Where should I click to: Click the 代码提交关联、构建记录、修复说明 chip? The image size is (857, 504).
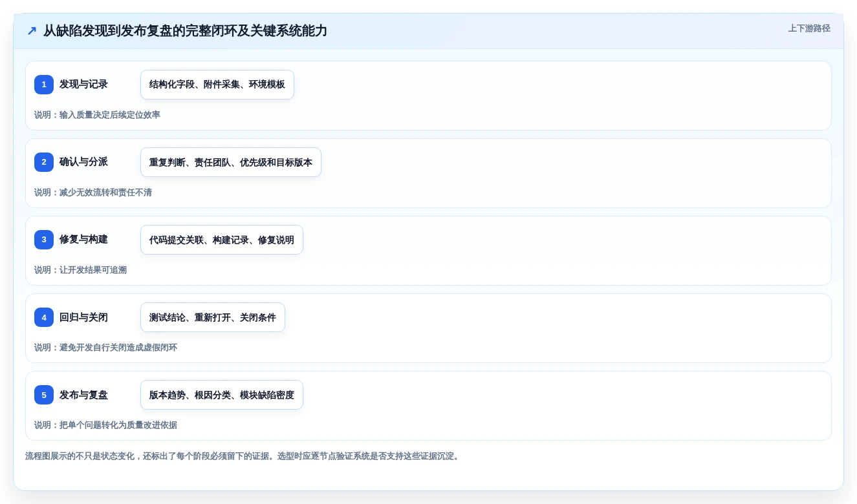click(222, 240)
